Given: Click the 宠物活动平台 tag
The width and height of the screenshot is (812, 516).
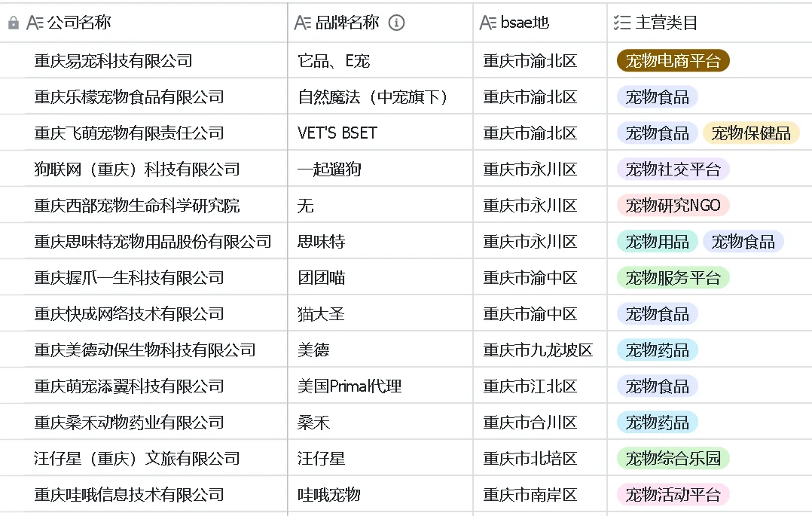Looking at the screenshot, I should [673, 495].
